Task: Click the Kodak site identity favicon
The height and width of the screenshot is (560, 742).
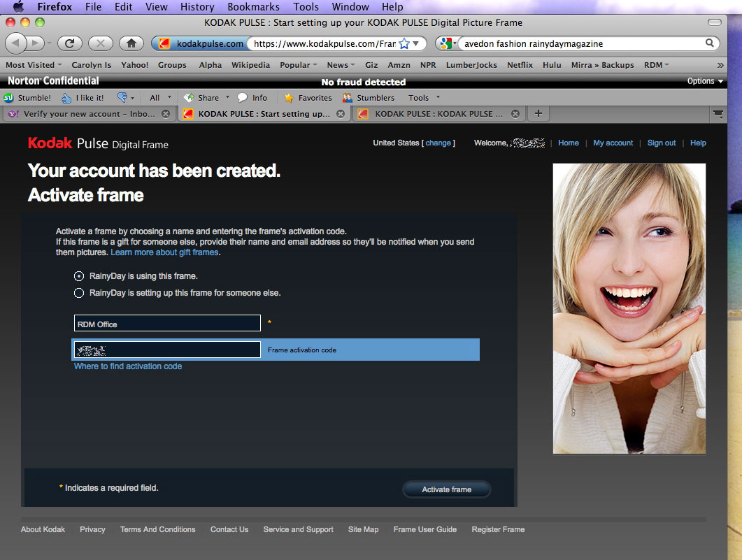Action: coord(164,43)
